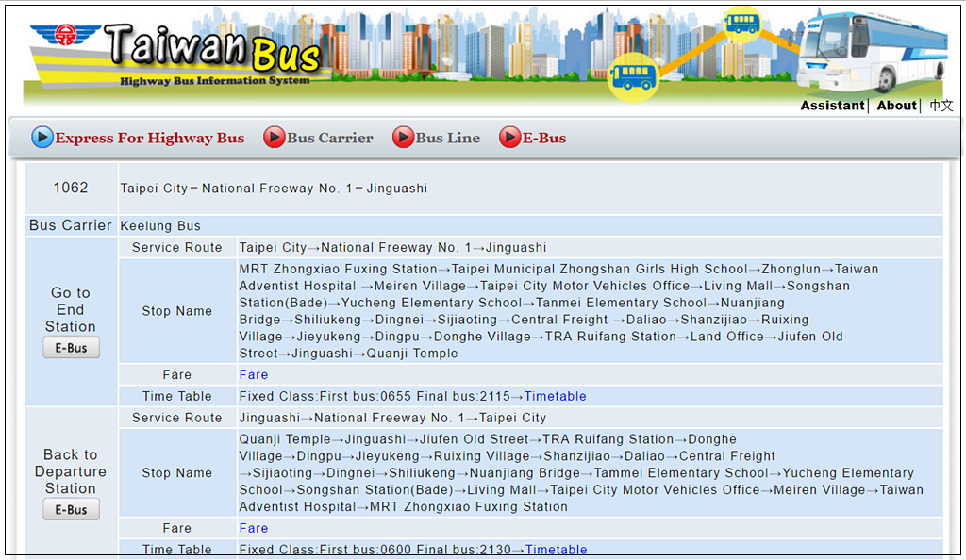Open Timetable link after Final bus:2130
This screenshot has width=966, height=560.
[x=556, y=550]
